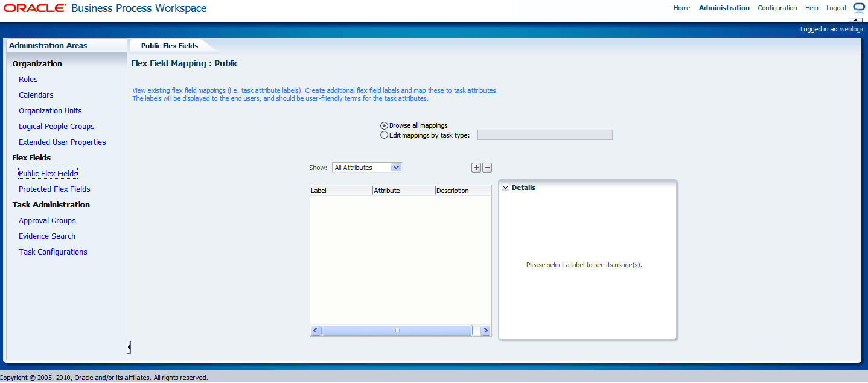Open Protected Flex Fields link
Image resolution: width=868 pixels, height=383 pixels.
coord(54,189)
